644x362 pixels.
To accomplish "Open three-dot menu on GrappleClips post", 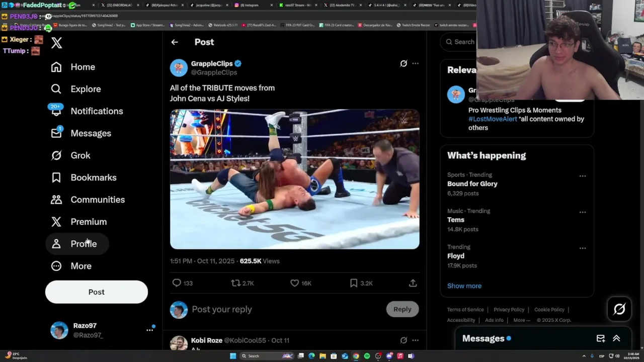I will (415, 63).
